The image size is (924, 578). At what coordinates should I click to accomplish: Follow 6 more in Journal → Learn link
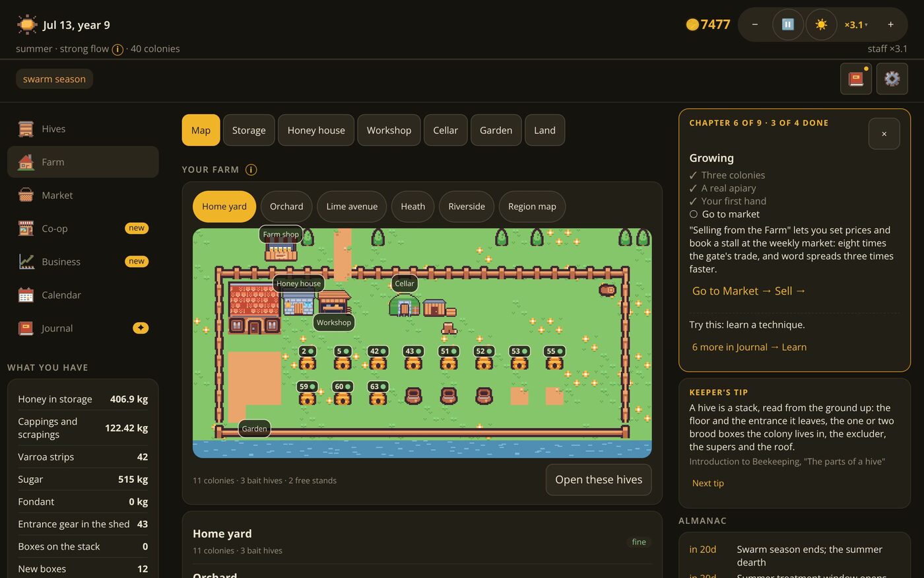pyautogui.click(x=749, y=347)
